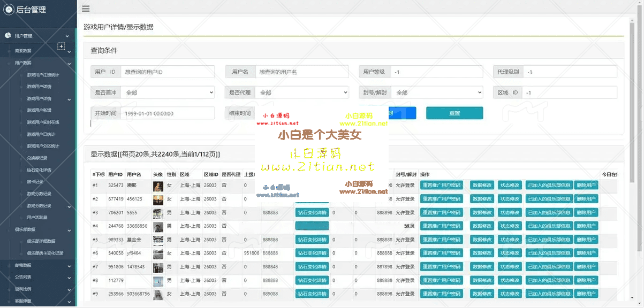Select 兑换券记录 in the sidebar
Image resolution: width=644 pixels, height=308 pixels.
35,157
